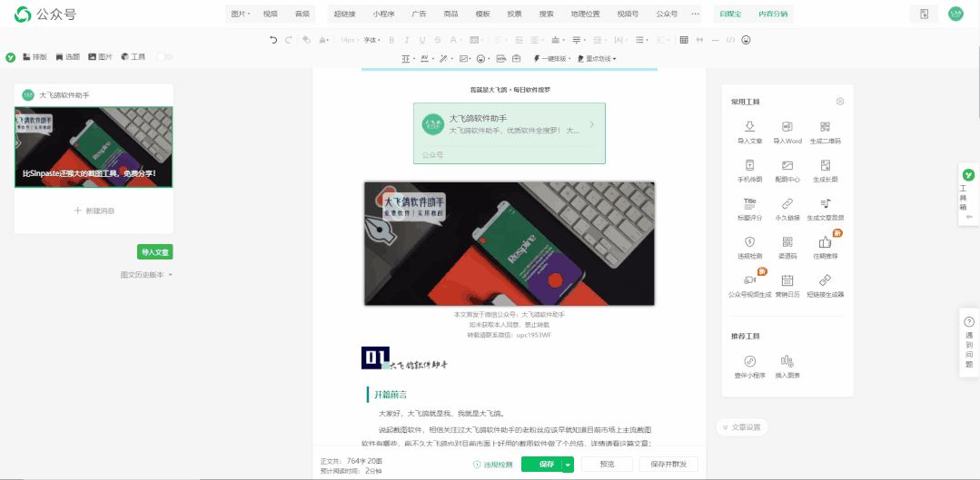Insert horizontal divider line icon
Viewport: 980px width, 480px height.
pyautogui.click(x=715, y=40)
